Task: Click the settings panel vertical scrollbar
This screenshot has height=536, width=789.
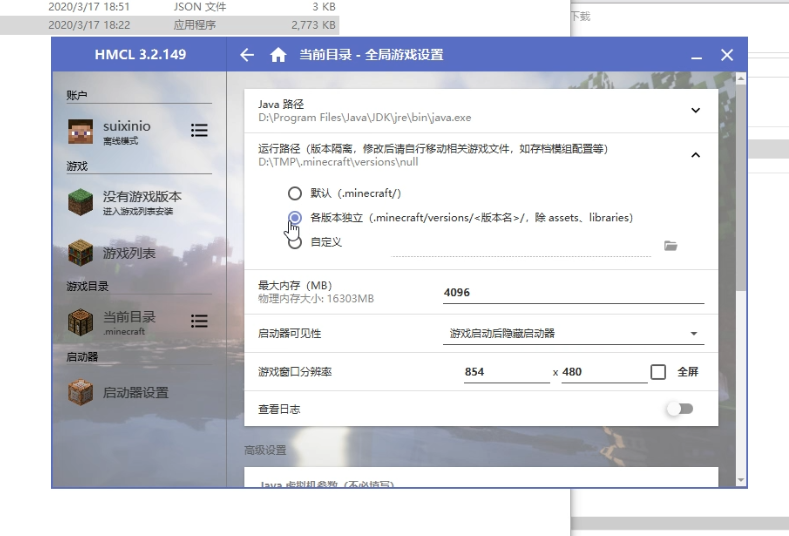Action: (740, 187)
